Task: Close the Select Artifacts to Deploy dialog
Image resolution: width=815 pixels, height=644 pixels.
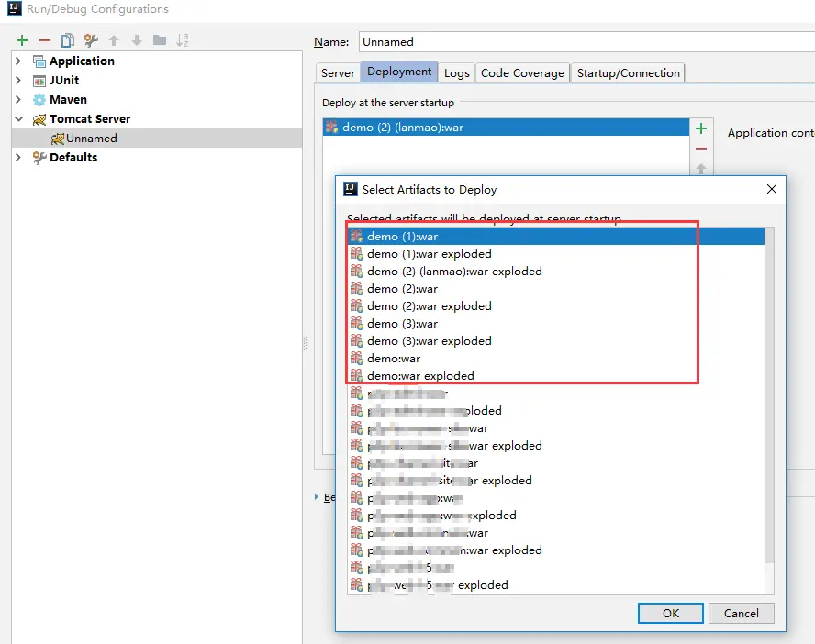Action: pyautogui.click(x=772, y=189)
